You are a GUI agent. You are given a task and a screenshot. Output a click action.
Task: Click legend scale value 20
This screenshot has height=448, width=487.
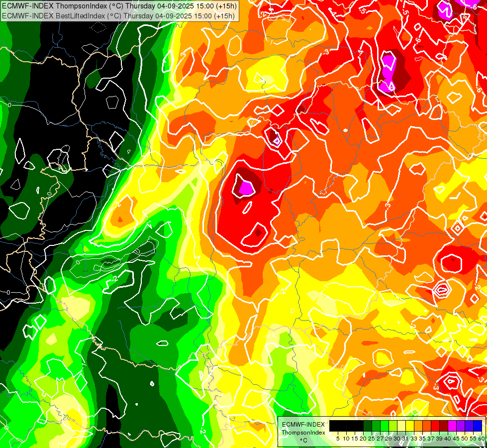(363, 439)
